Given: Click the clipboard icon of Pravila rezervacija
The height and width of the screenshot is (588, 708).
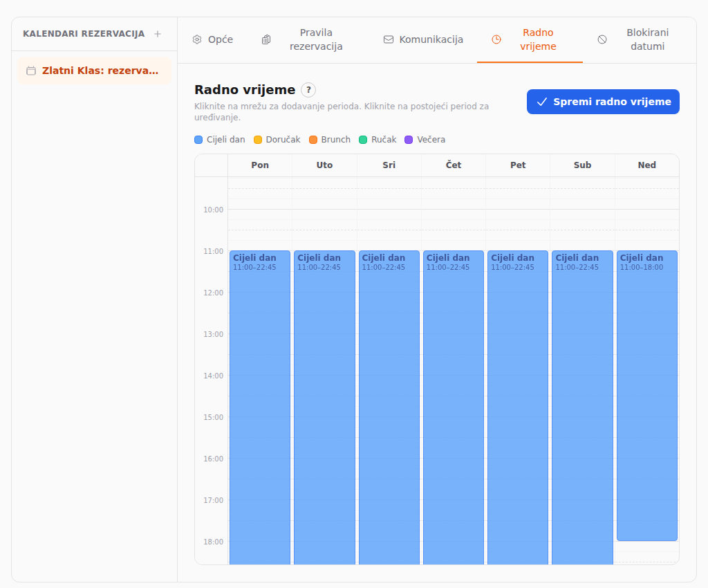Looking at the screenshot, I should coord(266,39).
